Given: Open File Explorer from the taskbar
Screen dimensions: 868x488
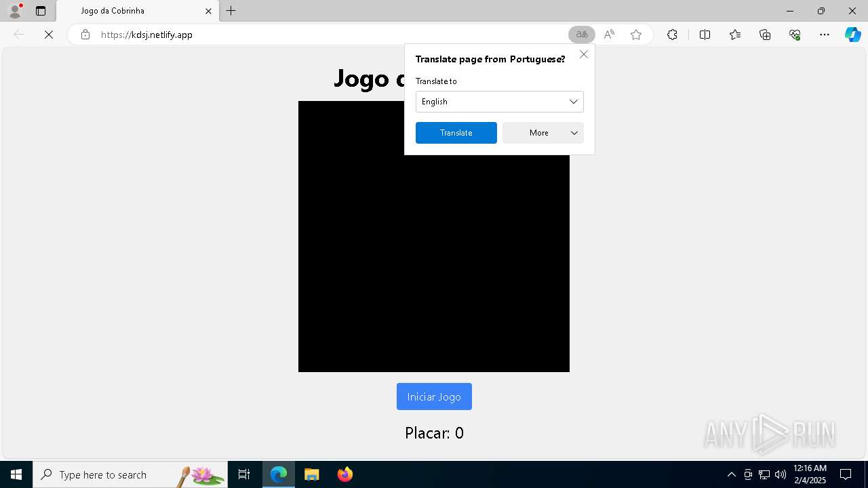Looking at the screenshot, I should (311, 474).
